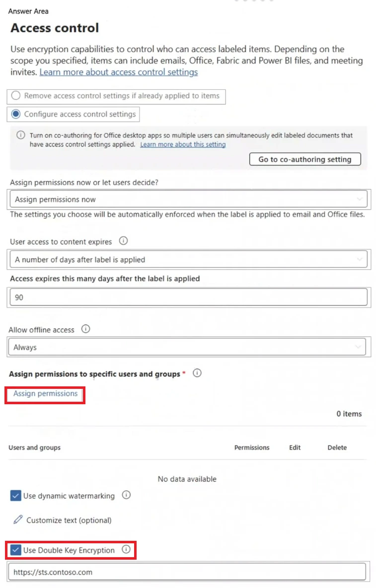Open the Allow offline access Always dropdown

coord(187,347)
